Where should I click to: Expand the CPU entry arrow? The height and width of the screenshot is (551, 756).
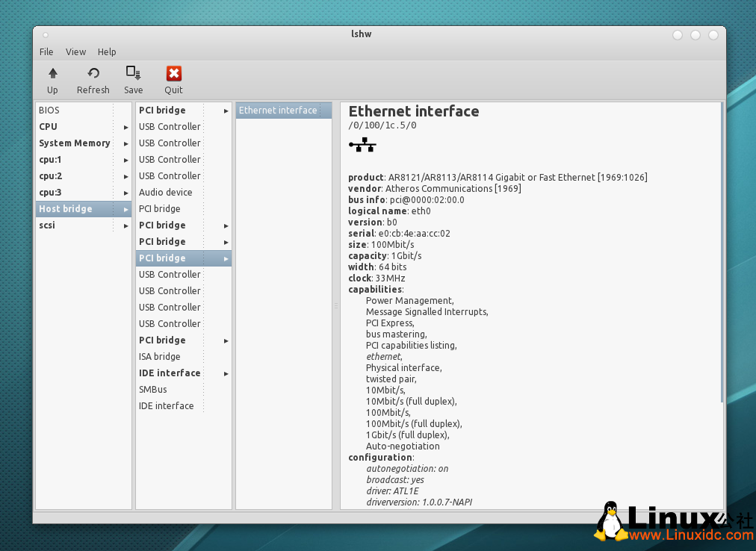pos(126,127)
